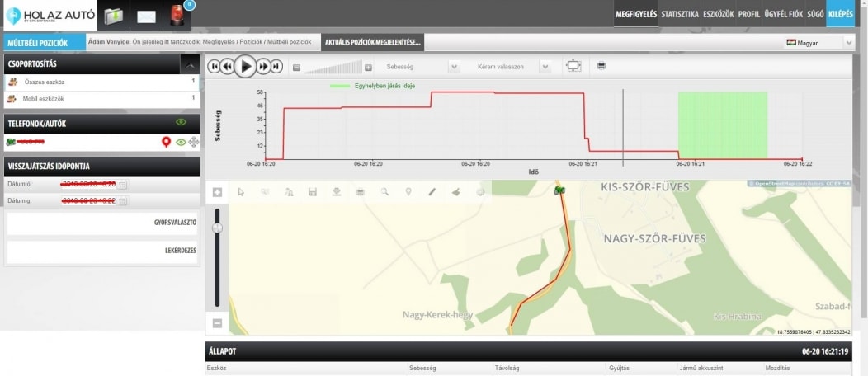Collapse the Csoportosítás panel
This screenshot has height=376, width=868.
(x=189, y=63)
